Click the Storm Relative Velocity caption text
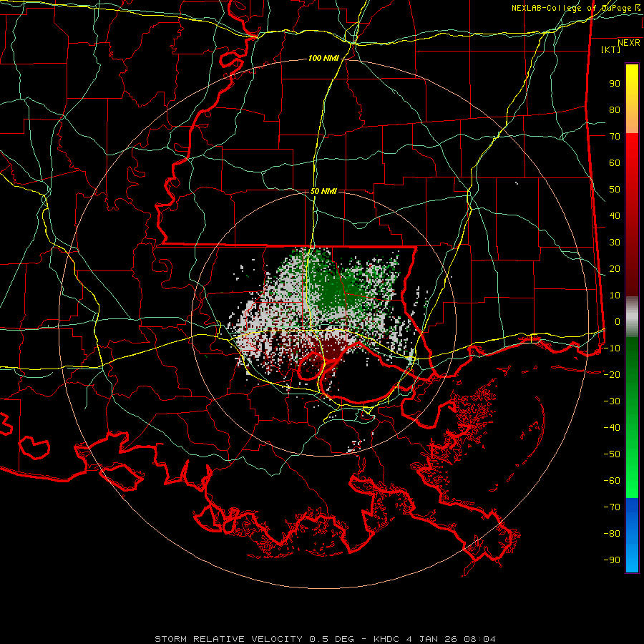644x644 pixels. (x=326, y=639)
